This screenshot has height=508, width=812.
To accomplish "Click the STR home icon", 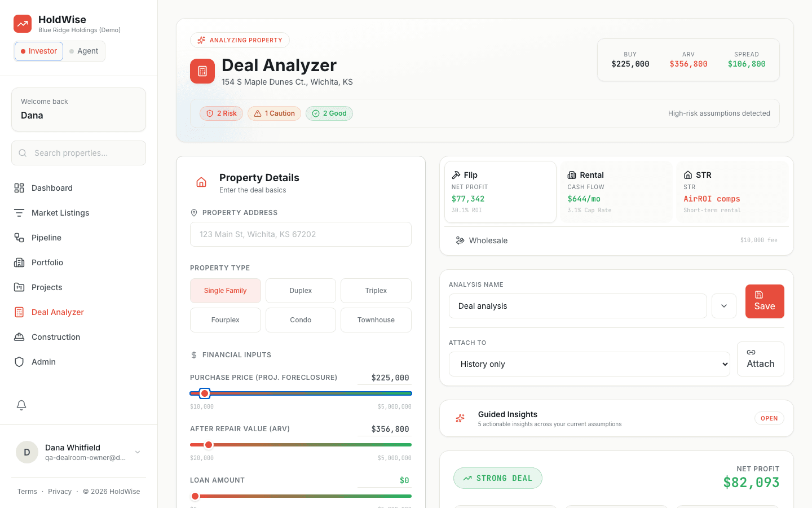I will coord(688,175).
